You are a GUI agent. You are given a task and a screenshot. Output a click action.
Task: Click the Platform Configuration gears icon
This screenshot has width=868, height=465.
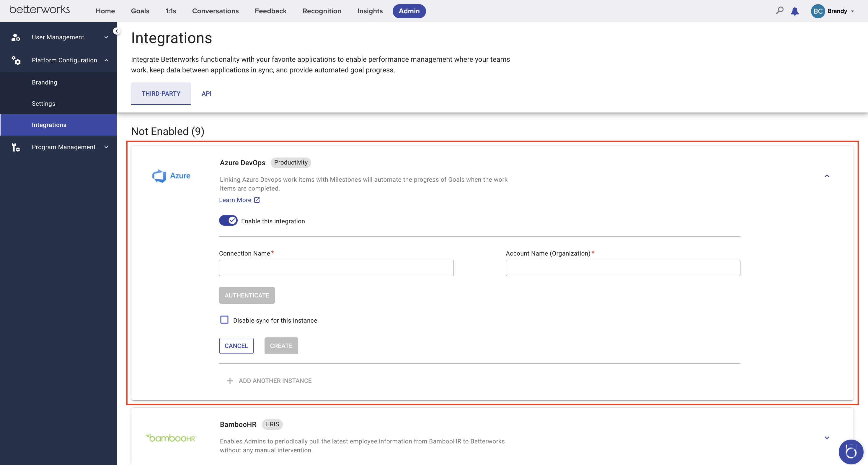point(16,60)
